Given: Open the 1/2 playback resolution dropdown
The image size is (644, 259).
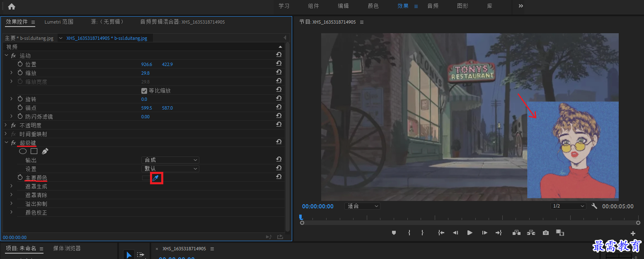Looking at the screenshot, I should pos(569,206).
